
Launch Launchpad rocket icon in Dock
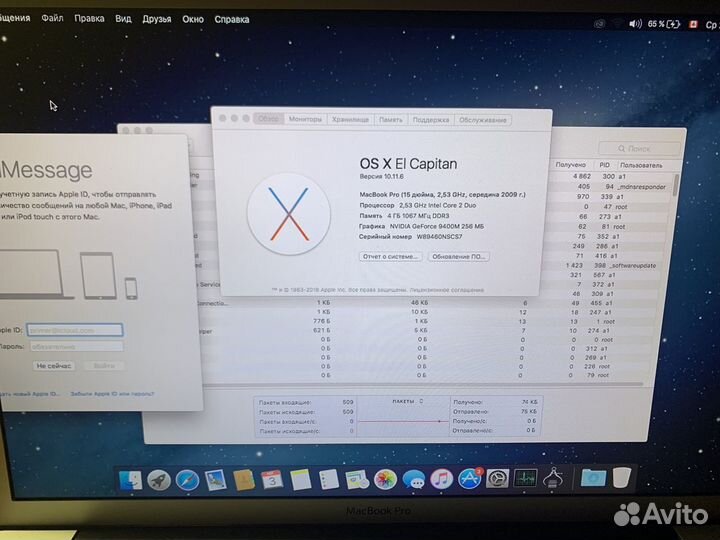159,480
